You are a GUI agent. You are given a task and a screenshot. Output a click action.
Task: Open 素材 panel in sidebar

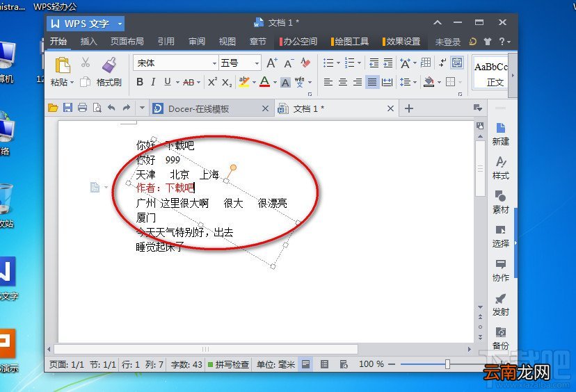[500, 203]
